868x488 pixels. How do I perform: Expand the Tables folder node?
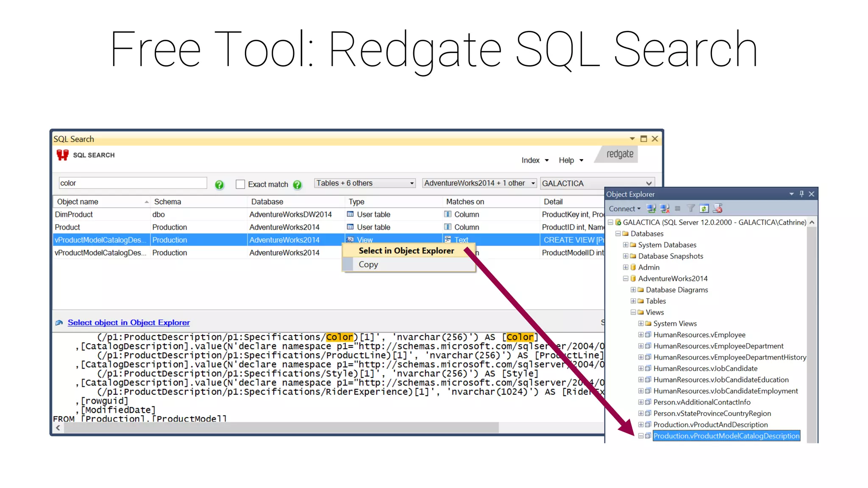(x=633, y=301)
